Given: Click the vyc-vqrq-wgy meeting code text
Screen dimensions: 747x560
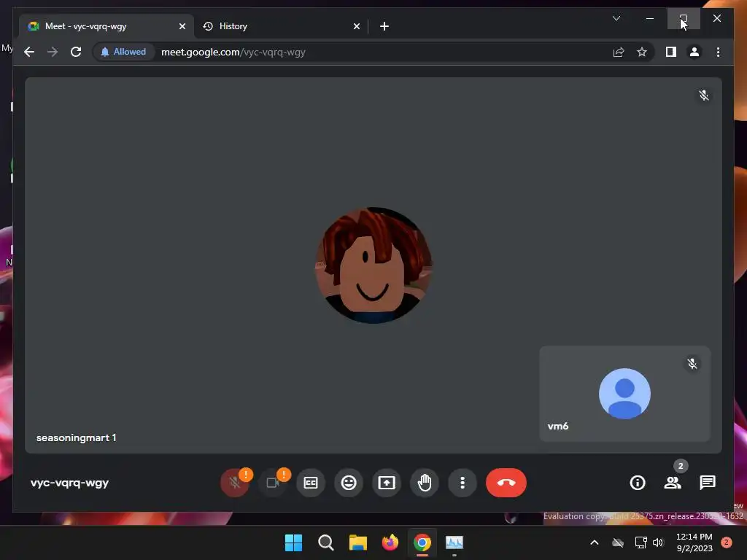Looking at the screenshot, I should (69, 483).
